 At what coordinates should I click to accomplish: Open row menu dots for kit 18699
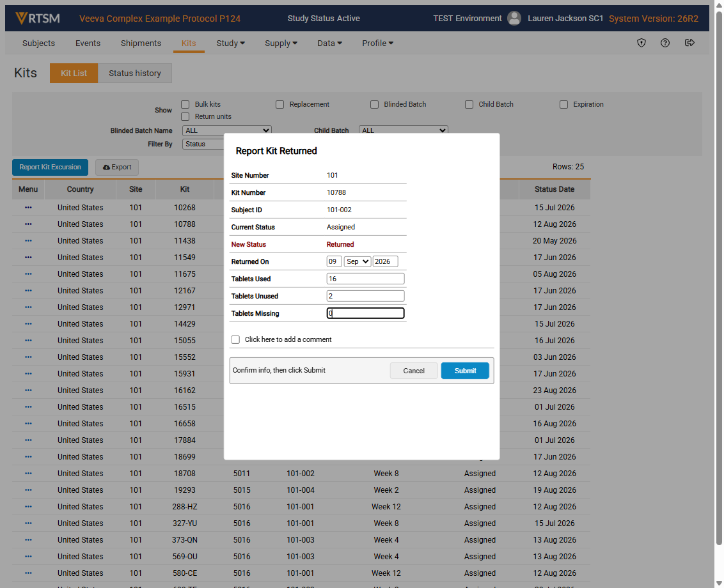28,457
